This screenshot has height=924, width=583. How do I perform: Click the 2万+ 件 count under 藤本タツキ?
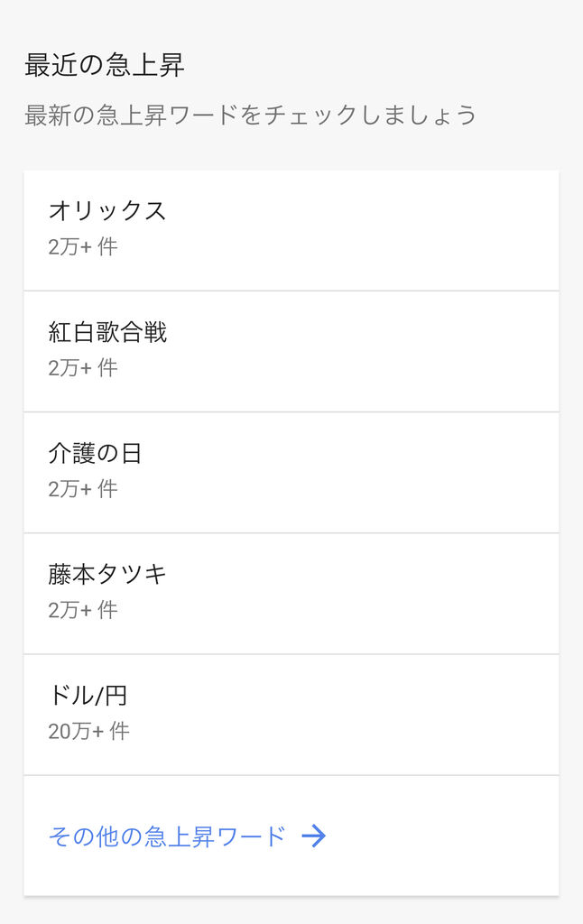[x=83, y=610]
